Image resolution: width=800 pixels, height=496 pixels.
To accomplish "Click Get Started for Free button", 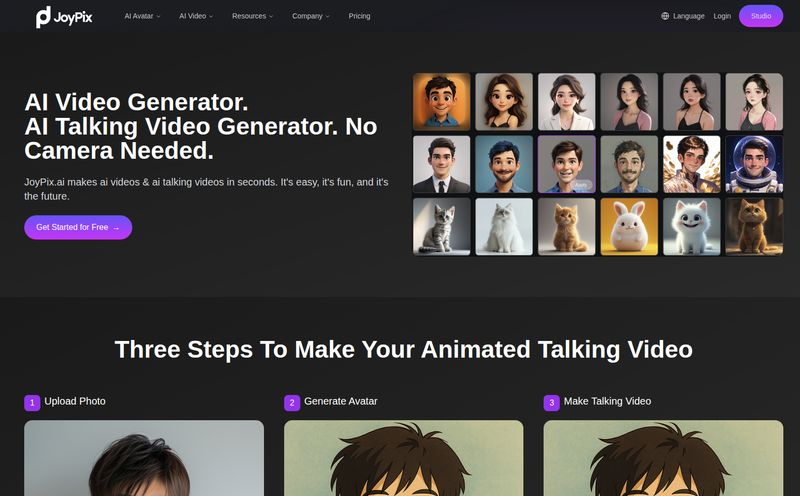I will coord(78,227).
